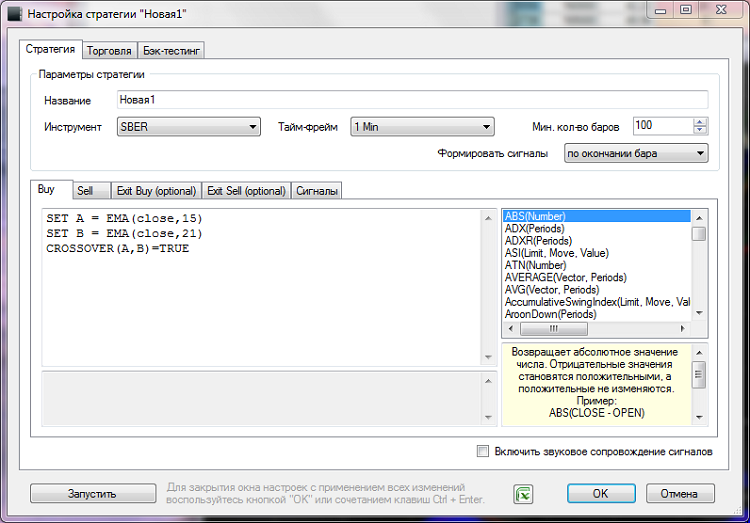This screenshot has width=750, height=523.
Task: Maximize the strategy settings window
Action: (x=686, y=10)
